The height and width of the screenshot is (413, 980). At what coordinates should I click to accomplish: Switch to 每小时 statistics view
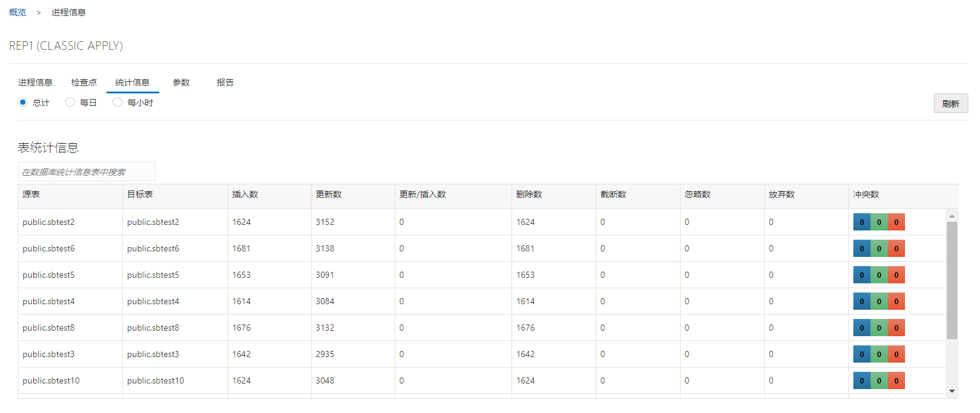(x=117, y=103)
